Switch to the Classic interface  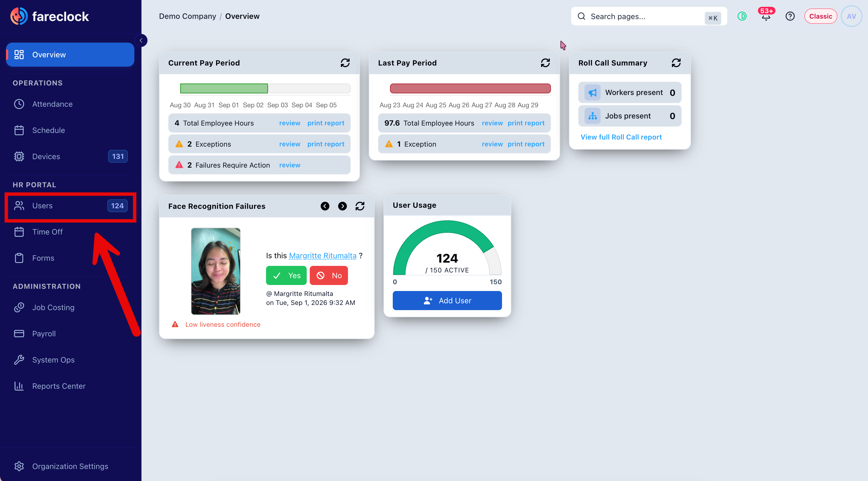pyautogui.click(x=820, y=16)
